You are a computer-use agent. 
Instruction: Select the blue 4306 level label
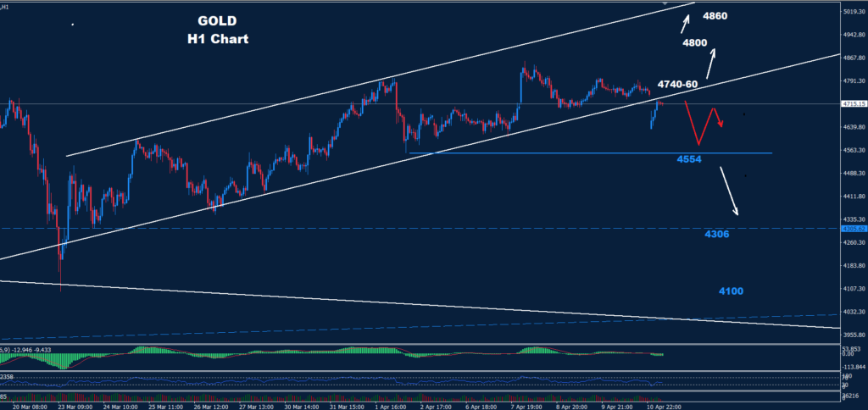point(716,235)
